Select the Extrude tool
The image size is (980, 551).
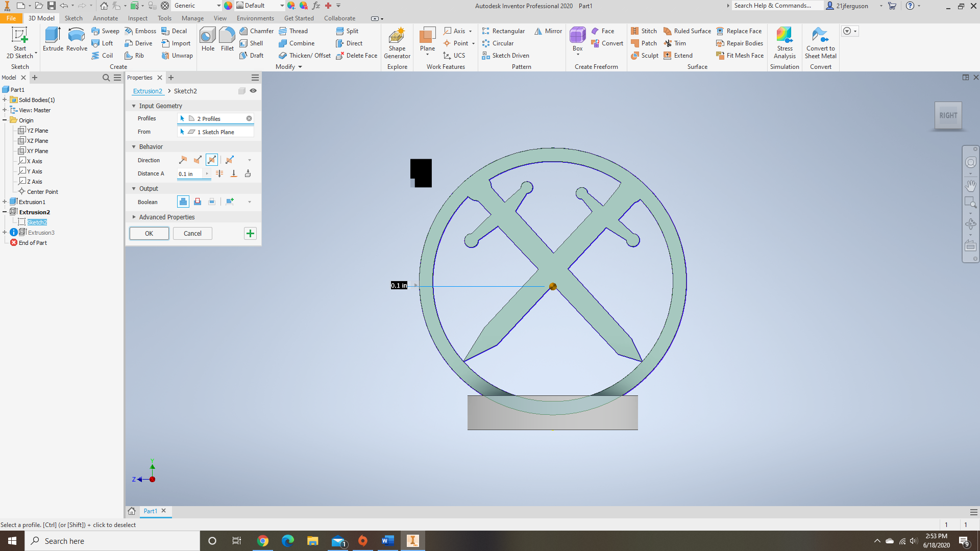53,39
